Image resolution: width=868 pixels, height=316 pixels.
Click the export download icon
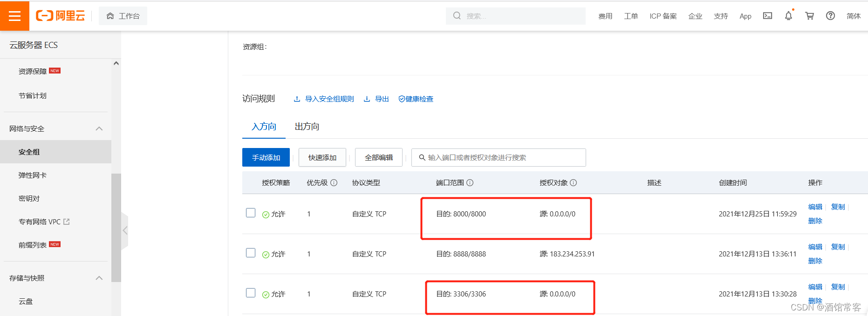(x=367, y=99)
